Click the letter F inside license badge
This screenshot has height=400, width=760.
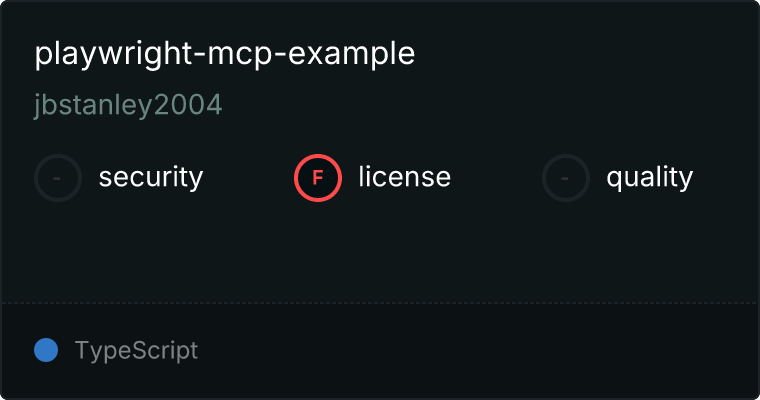pyautogui.click(x=318, y=178)
